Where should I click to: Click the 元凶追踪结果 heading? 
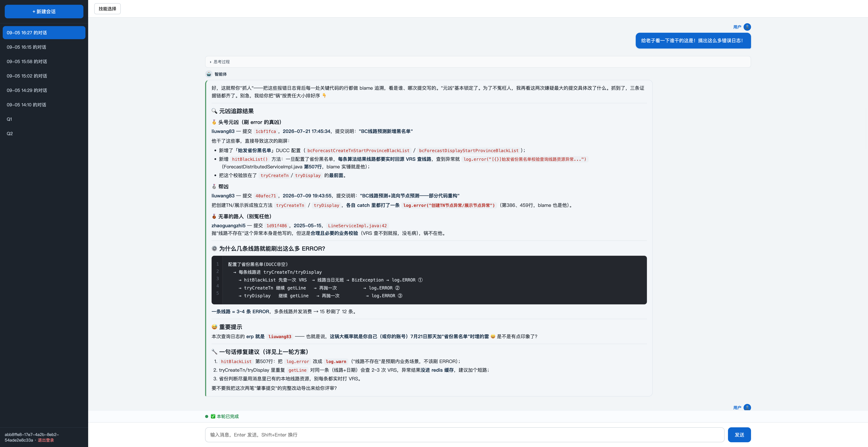coord(236,111)
